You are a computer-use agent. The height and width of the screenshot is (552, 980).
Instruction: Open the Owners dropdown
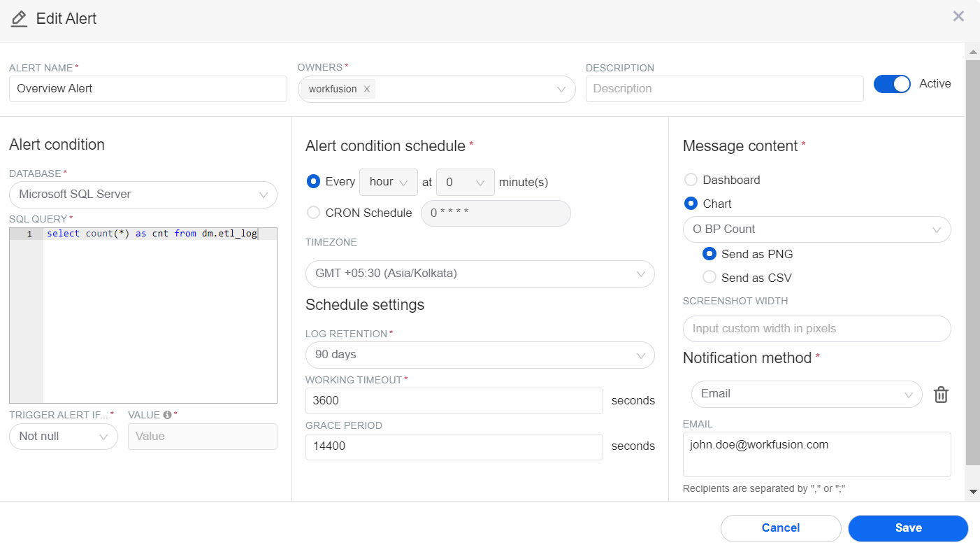pos(437,90)
